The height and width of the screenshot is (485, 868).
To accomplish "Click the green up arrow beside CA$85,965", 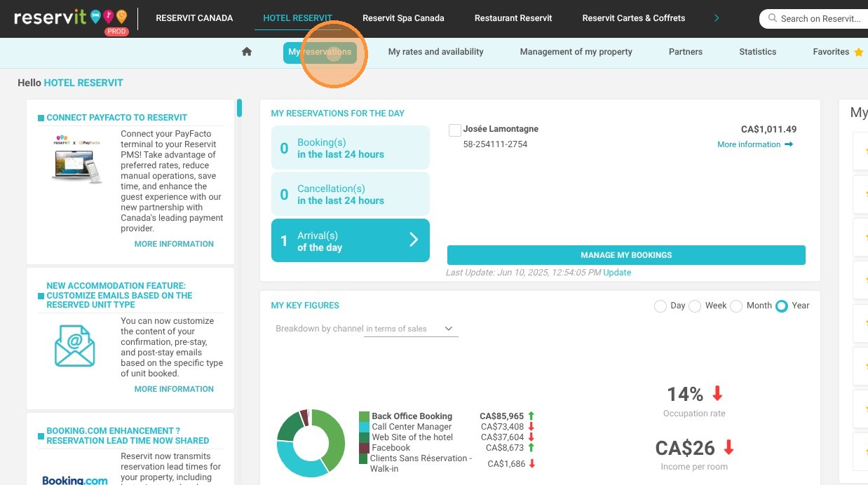I will point(531,416).
